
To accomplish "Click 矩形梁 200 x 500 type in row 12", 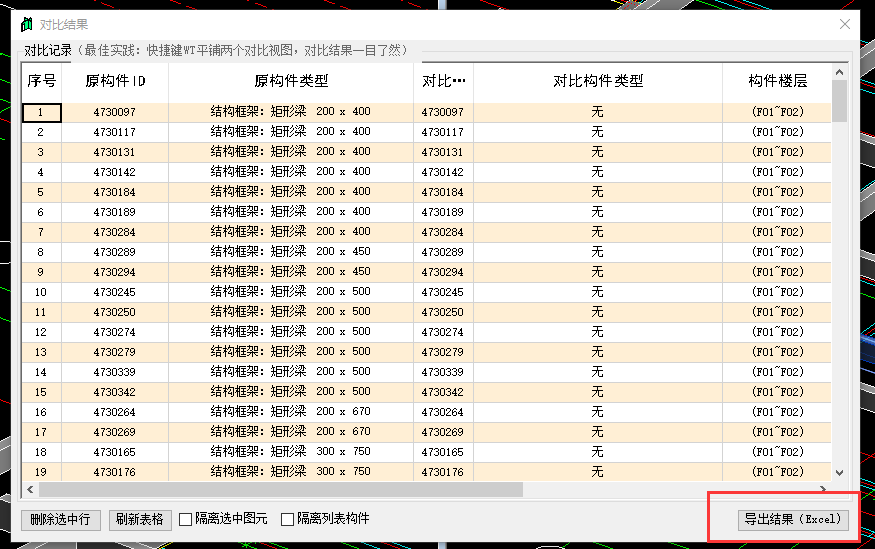I will [291, 332].
